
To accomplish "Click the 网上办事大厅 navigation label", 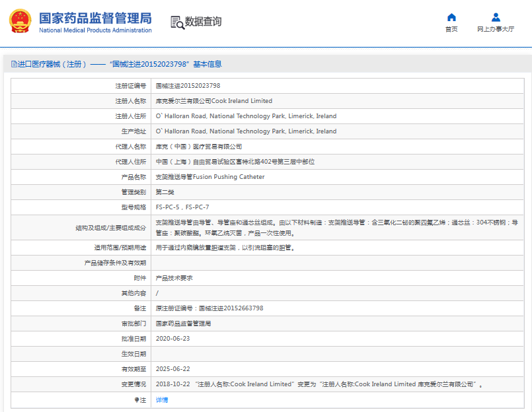I will 496,29.
